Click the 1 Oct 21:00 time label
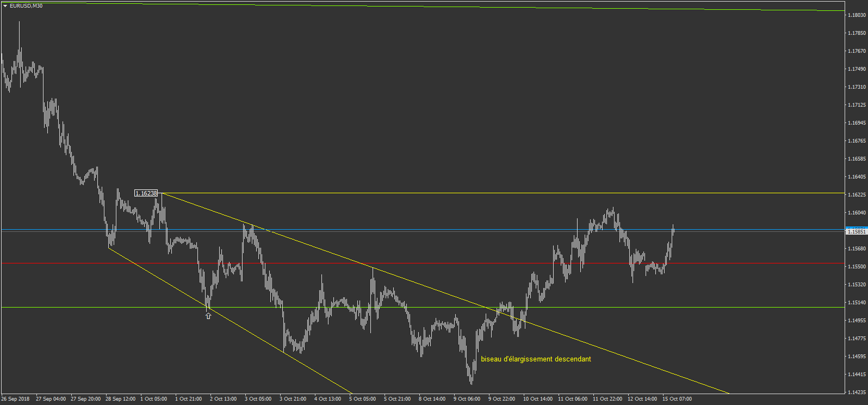 [189, 399]
